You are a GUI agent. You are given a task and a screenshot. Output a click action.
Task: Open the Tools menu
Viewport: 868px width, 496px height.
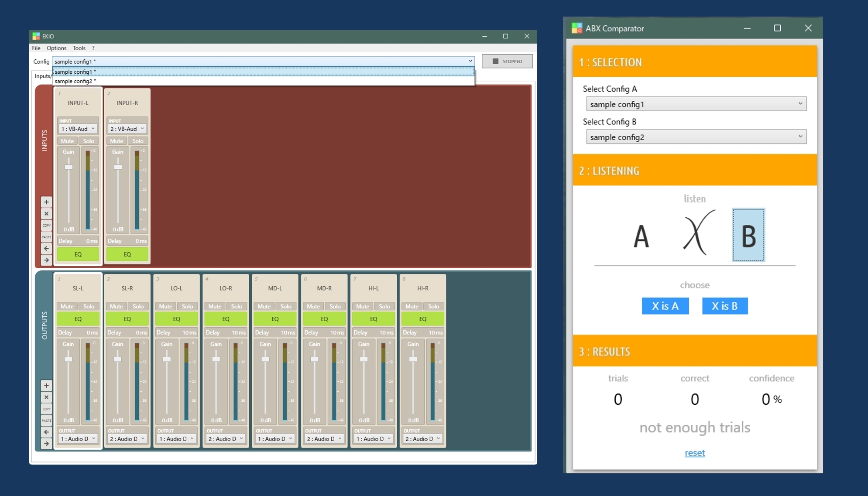click(x=79, y=48)
